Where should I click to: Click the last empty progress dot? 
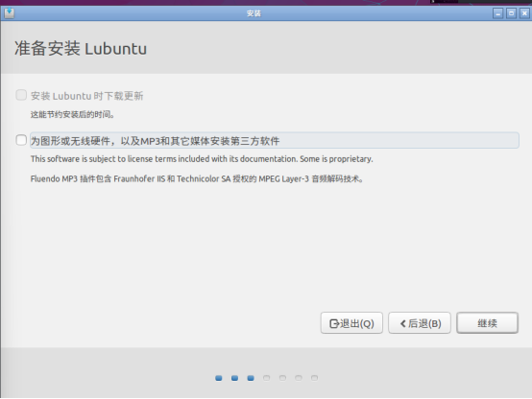315,378
